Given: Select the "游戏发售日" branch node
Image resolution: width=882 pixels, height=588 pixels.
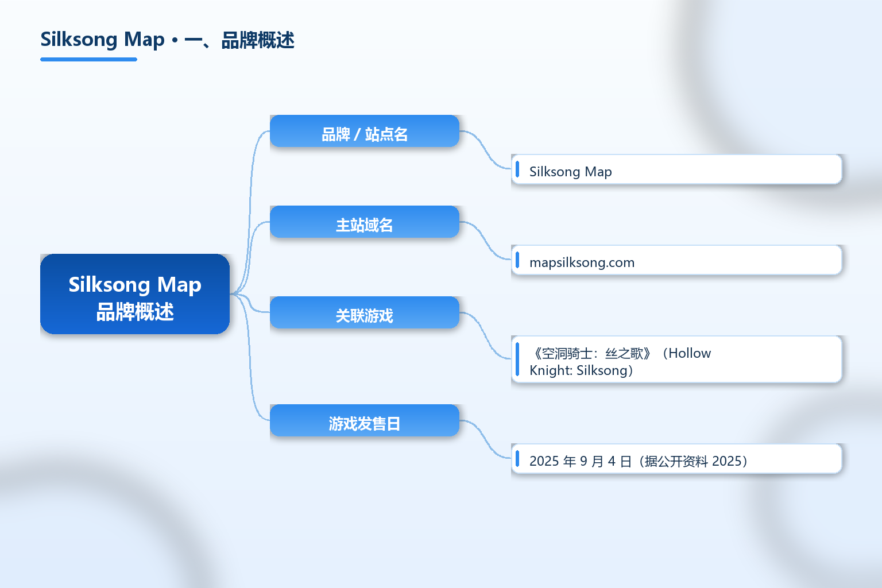Looking at the screenshot, I should pyautogui.click(x=365, y=420).
